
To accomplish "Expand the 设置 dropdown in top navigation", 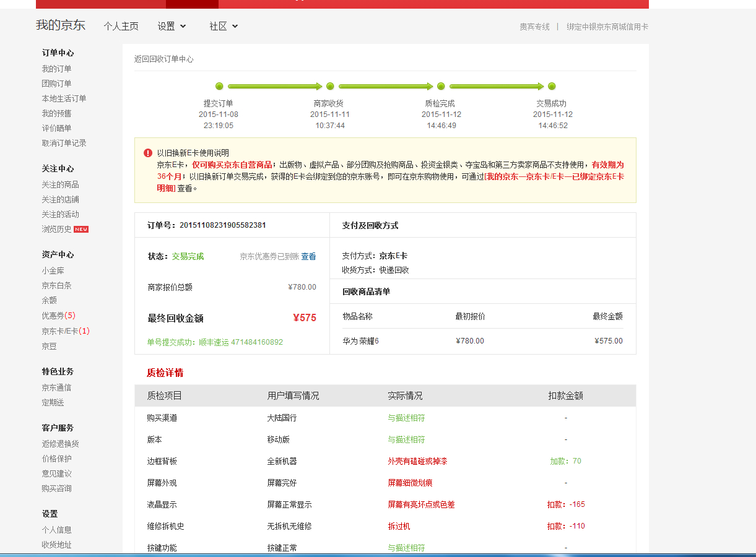I will [x=172, y=26].
